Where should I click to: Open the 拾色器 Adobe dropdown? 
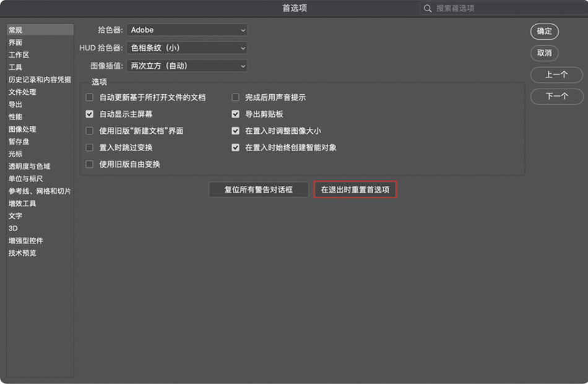(x=187, y=30)
